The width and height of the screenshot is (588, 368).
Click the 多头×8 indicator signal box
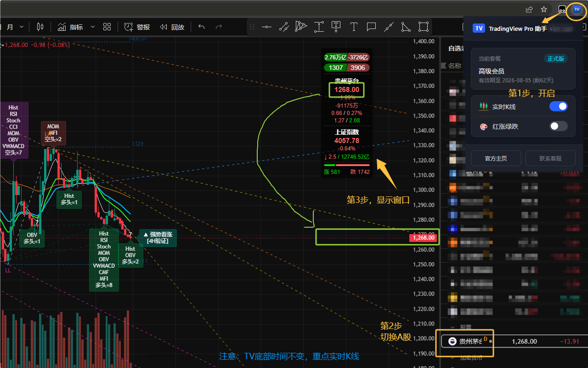click(x=104, y=260)
